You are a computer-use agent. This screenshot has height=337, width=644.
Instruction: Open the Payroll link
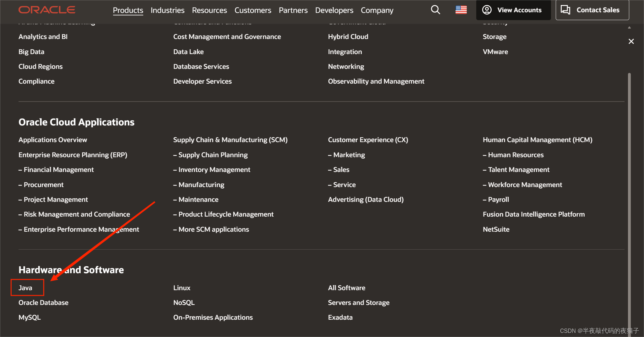[x=496, y=199]
